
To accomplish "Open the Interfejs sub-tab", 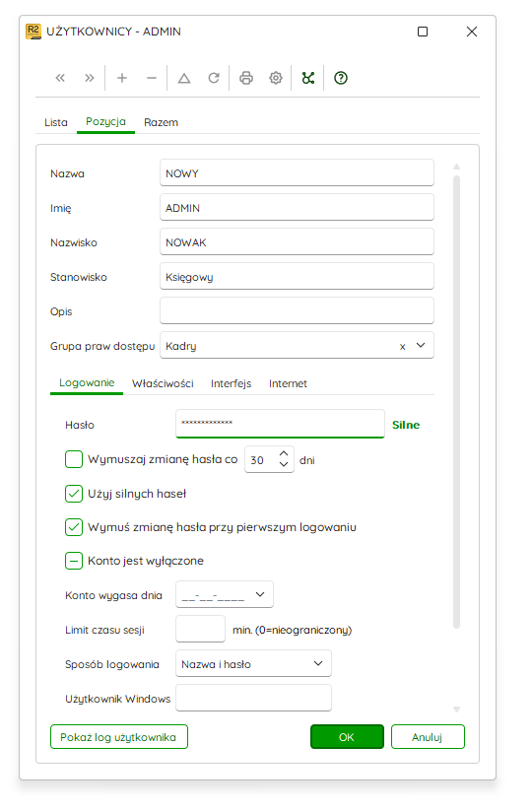I will [231, 383].
